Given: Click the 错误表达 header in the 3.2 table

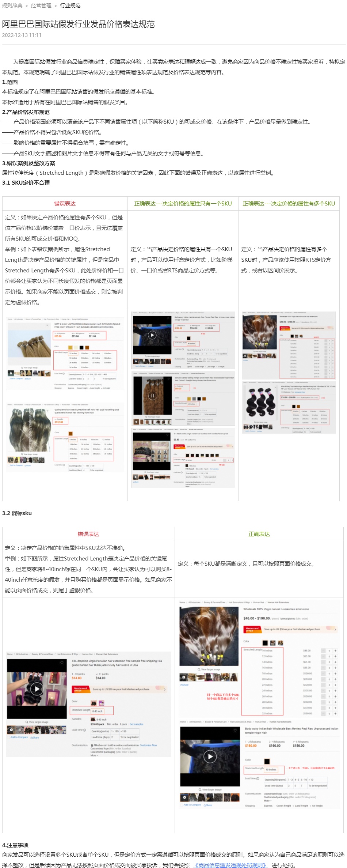Looking at the screenshot, I should click(88, 534).
